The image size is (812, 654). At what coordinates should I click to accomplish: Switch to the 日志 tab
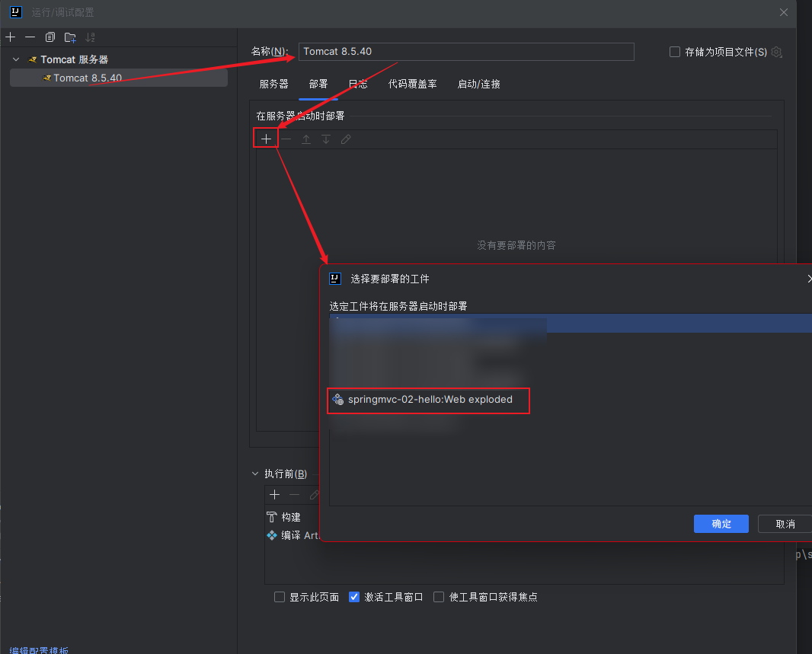(x=358, y=84)
